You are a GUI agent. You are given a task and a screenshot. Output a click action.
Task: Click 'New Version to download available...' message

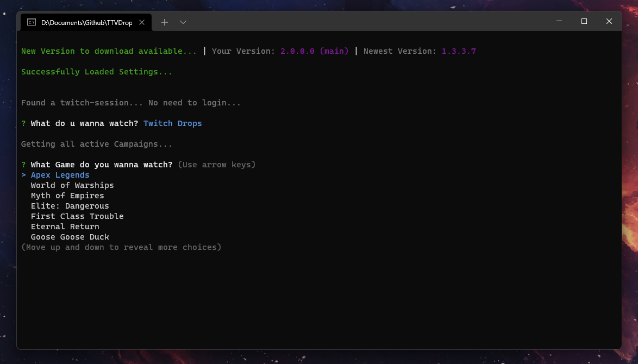109,51
